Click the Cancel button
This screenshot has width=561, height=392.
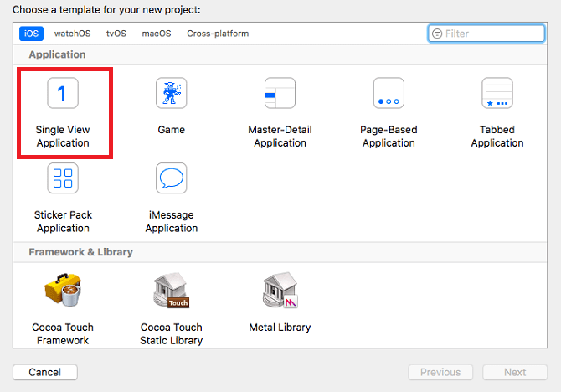(x=44, y=372)
